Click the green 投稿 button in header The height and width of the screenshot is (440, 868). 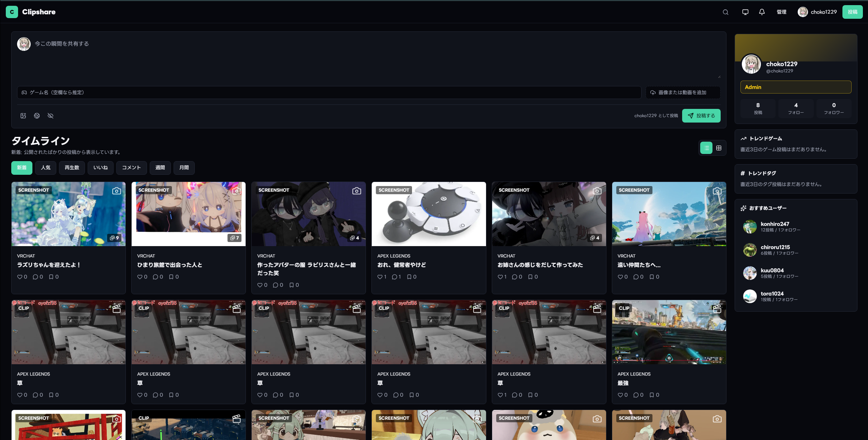point(852,12)
